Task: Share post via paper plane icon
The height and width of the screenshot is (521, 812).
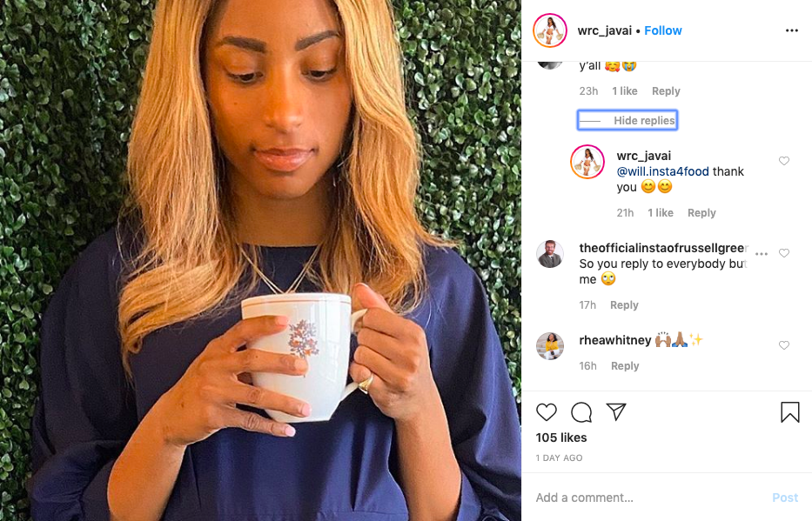Action: pos(616,411)
